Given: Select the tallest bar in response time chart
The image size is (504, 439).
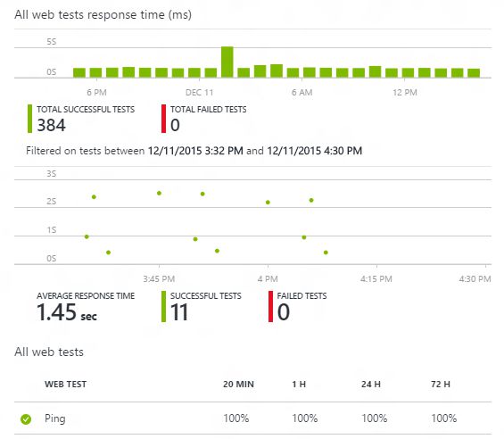Looking at the screenshot, I should pos(227,62).
